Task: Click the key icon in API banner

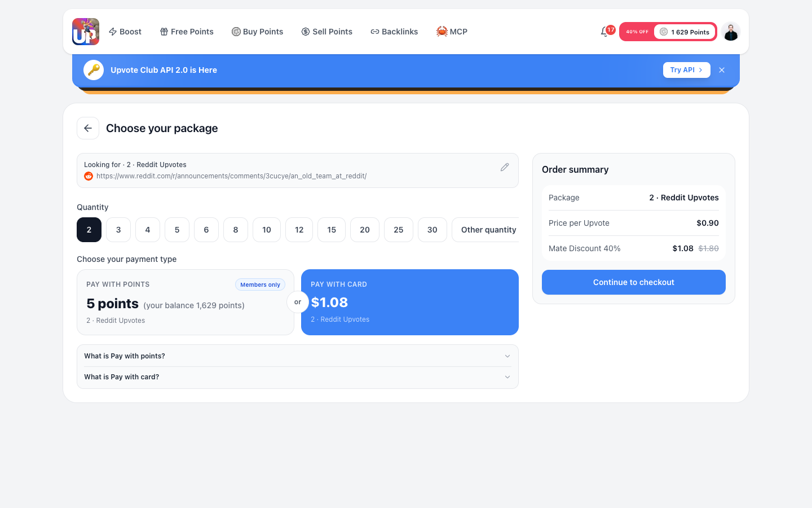Action: coord(94,70)
